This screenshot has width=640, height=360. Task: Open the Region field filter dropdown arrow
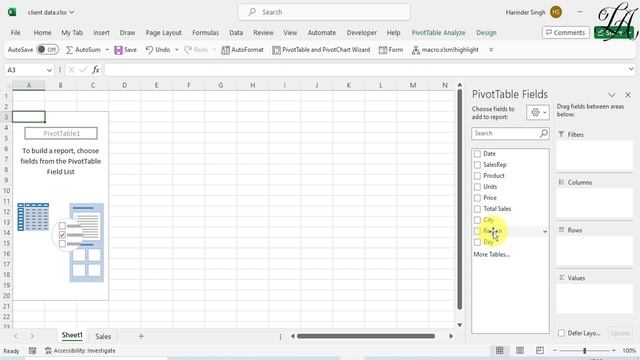click(545, 231)
